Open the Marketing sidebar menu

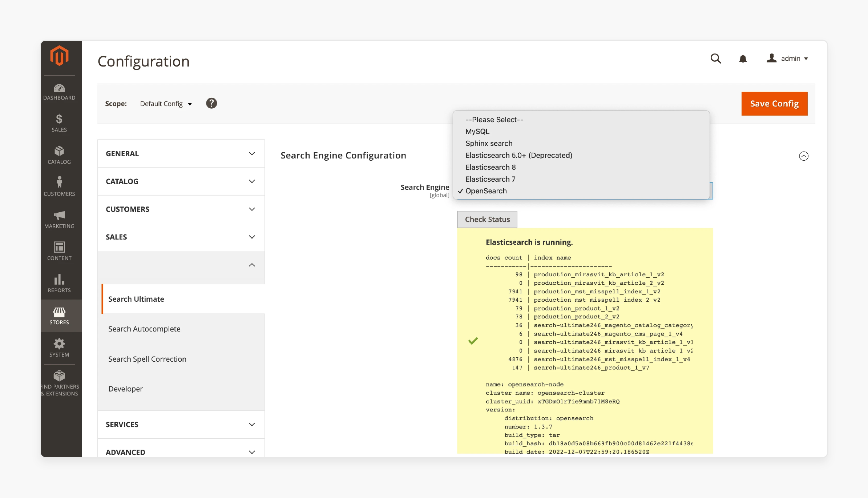pyautogui.click(x=59, y=220)
